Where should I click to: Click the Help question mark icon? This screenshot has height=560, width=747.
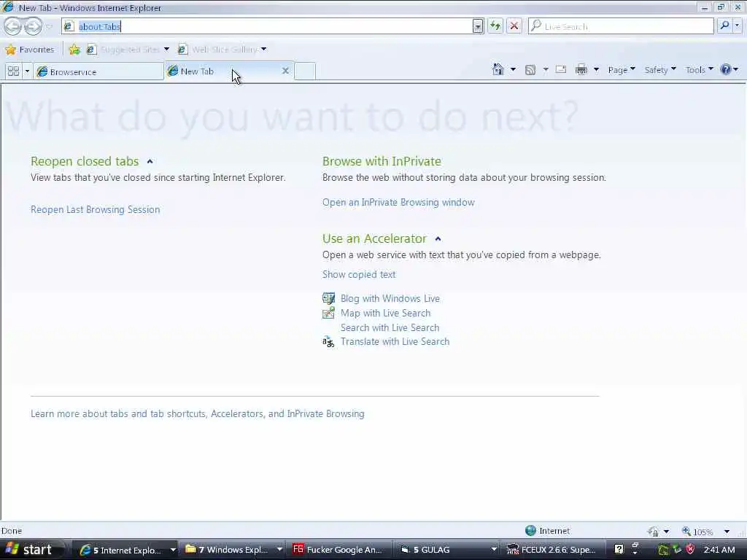pos(726,70)
